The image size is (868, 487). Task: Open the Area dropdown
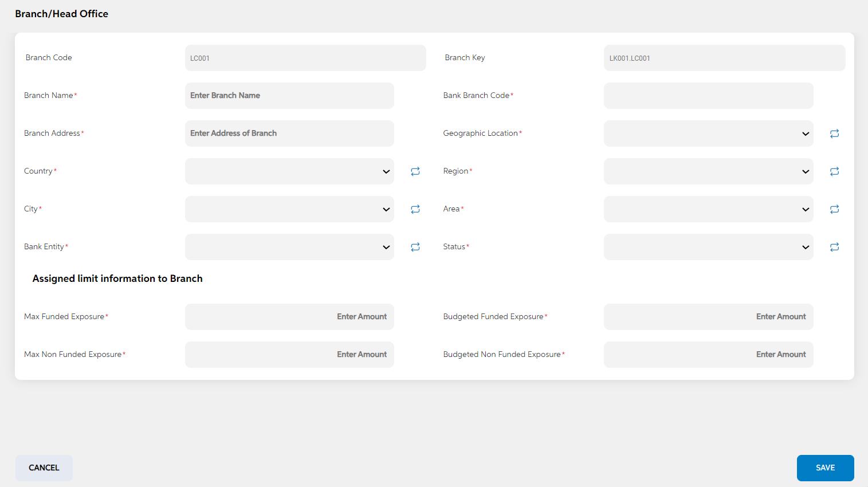point(709,209)
